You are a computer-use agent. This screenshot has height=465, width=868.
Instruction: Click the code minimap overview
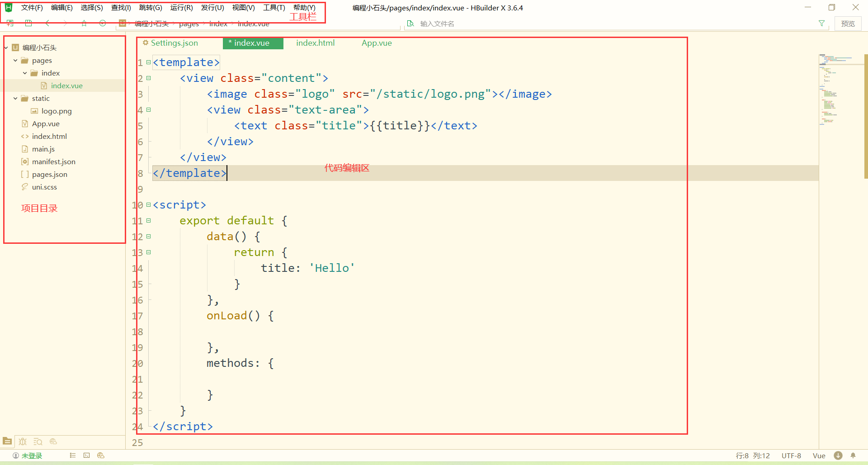[841, 90]
